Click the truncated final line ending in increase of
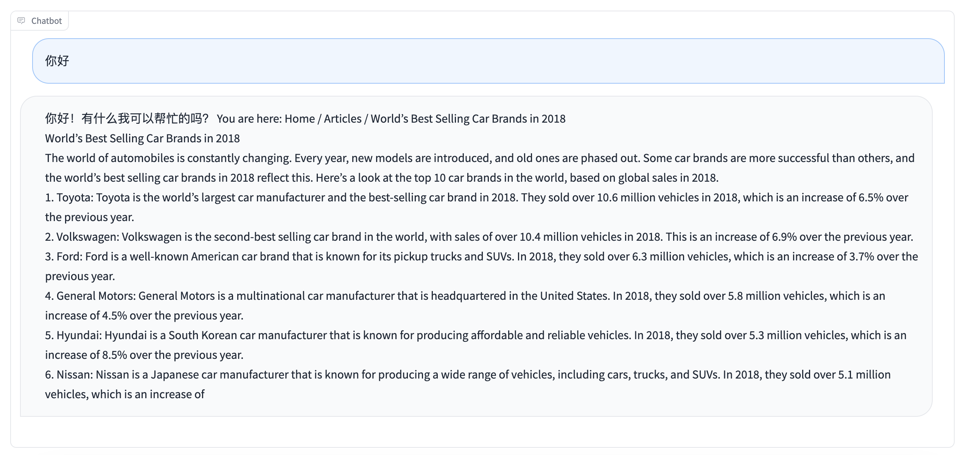980x455 pixels. click(125, 394)
